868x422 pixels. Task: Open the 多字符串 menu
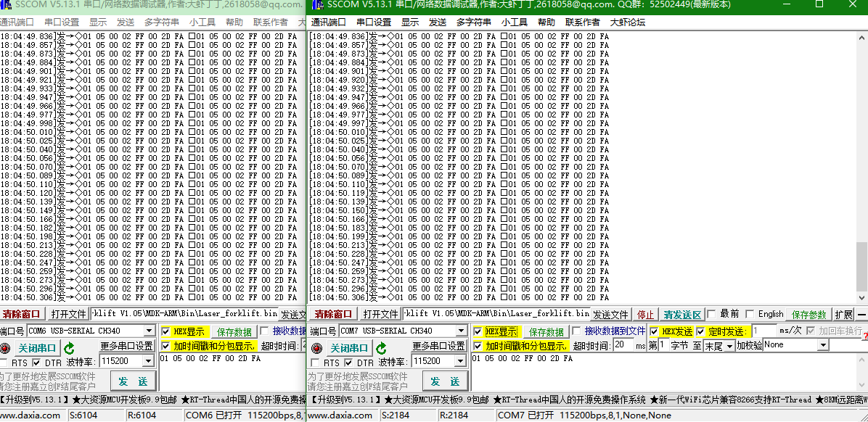tap(474, 22)
